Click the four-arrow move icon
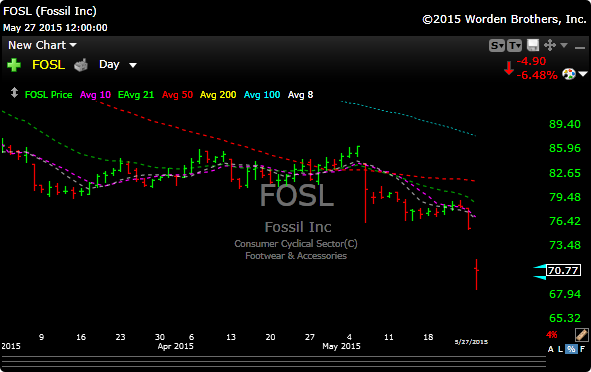The height and width of the screenshot is (372, 591). (x=550, y=45)
